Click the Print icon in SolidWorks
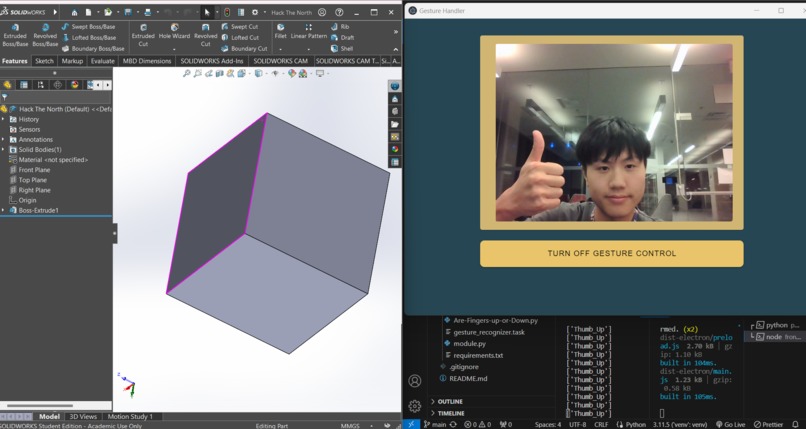The width and height of the screenshot is (806, 429). 148,12
